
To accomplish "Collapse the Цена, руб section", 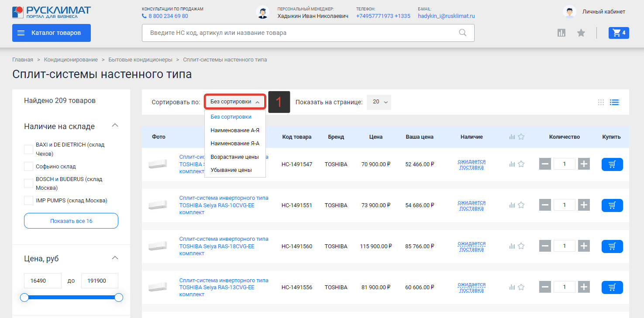I will pyautogui.click(x=115, y=258).
